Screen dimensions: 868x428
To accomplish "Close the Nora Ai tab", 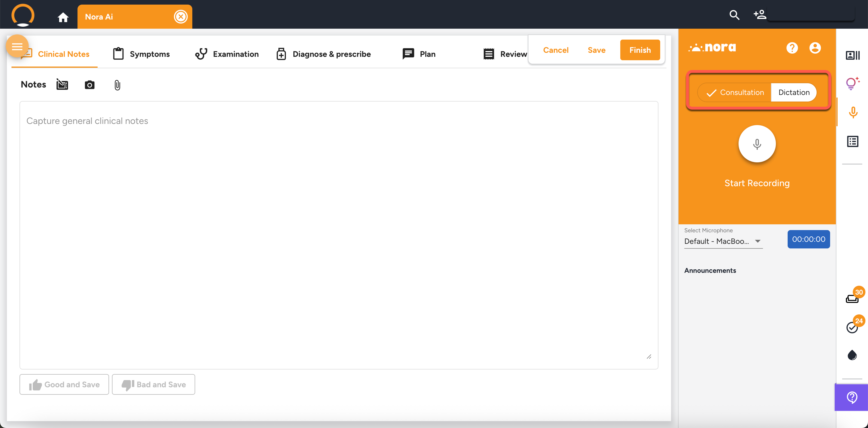I will pyautogui.click(x=181, y=17).
